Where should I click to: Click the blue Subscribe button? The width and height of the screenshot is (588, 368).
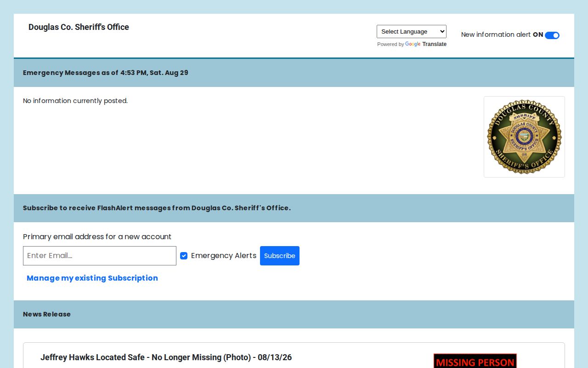pos(279,256)
